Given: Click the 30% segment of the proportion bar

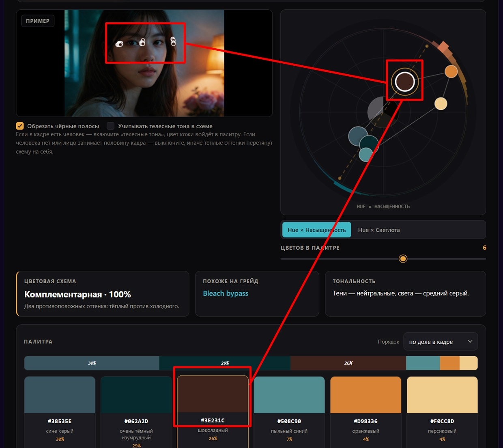Looking at the screenshot, I should (92, 363).
